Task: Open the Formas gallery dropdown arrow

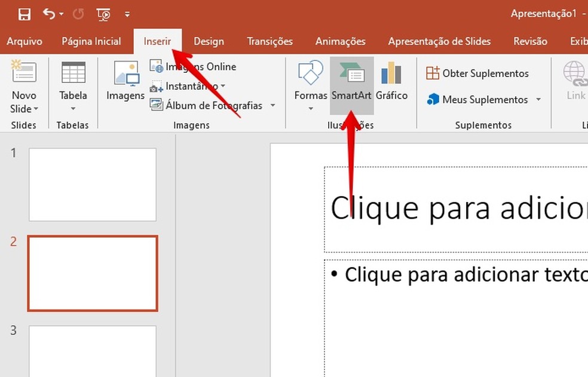Action: 311,109
